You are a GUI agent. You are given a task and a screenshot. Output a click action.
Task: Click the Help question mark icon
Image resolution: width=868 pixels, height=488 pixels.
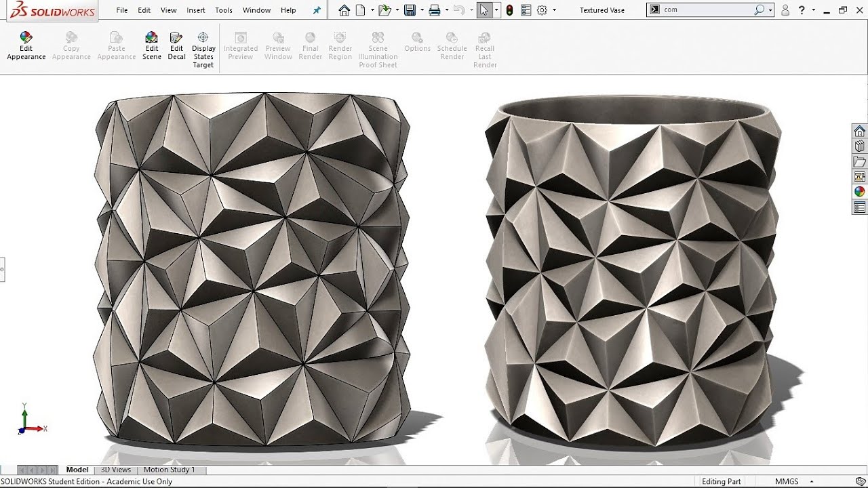click(x=803, y=10)
